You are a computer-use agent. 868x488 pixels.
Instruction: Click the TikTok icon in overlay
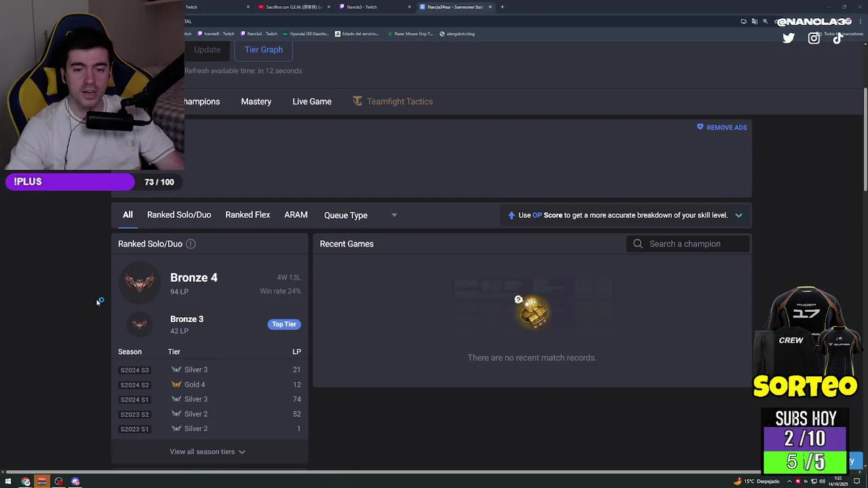pyautogui.click(x=838, y=38)
